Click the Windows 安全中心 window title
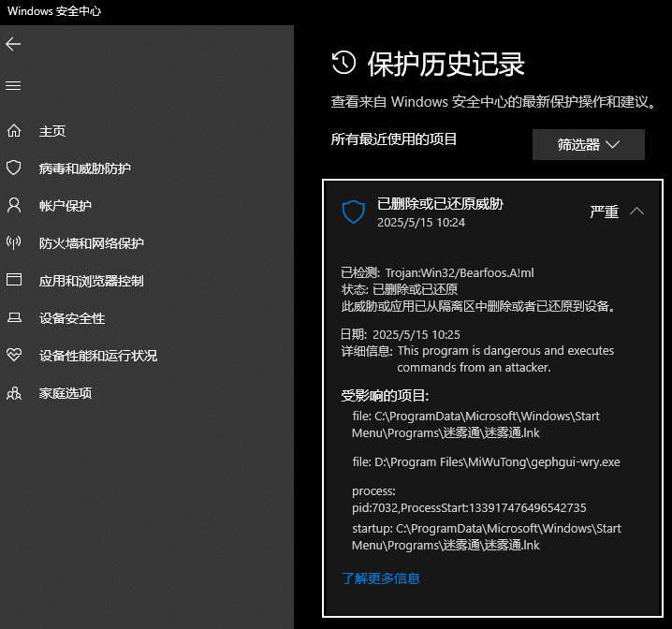 point(54,10)
